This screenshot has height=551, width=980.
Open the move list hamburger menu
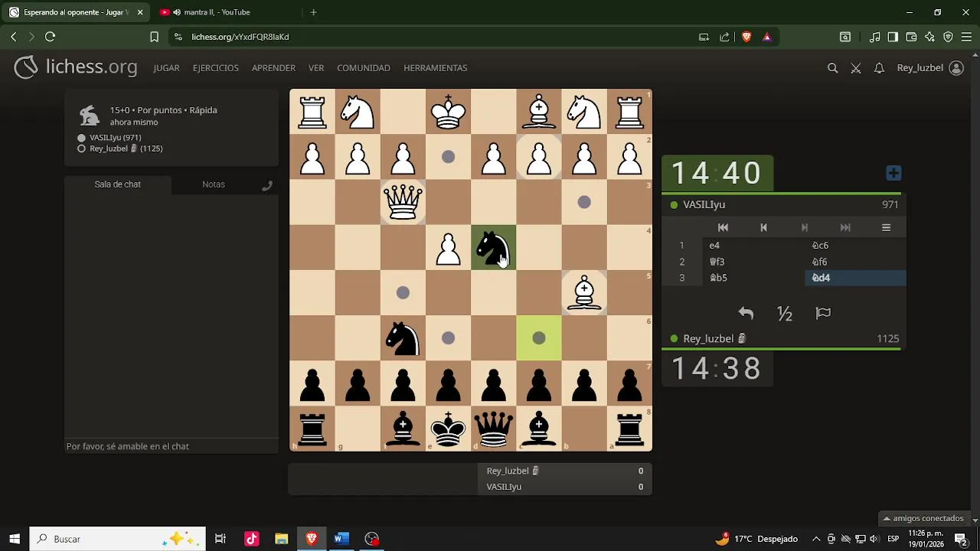886,227
